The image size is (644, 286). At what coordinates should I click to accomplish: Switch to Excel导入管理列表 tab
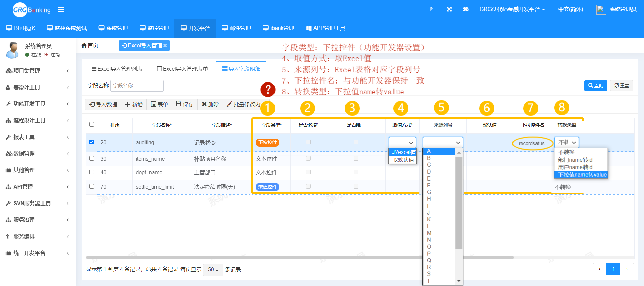(117, 69)
